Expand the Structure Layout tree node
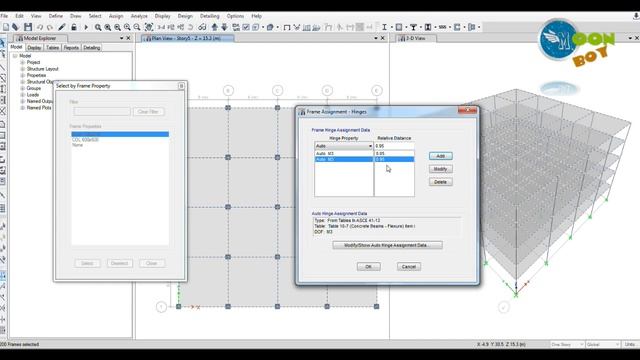 (23, 69)
